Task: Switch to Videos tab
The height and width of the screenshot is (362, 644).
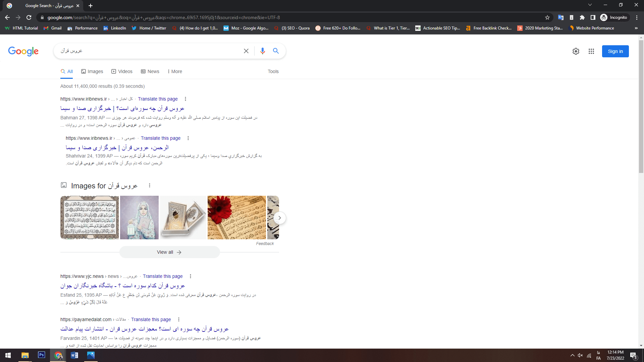Action: point(122,71)
